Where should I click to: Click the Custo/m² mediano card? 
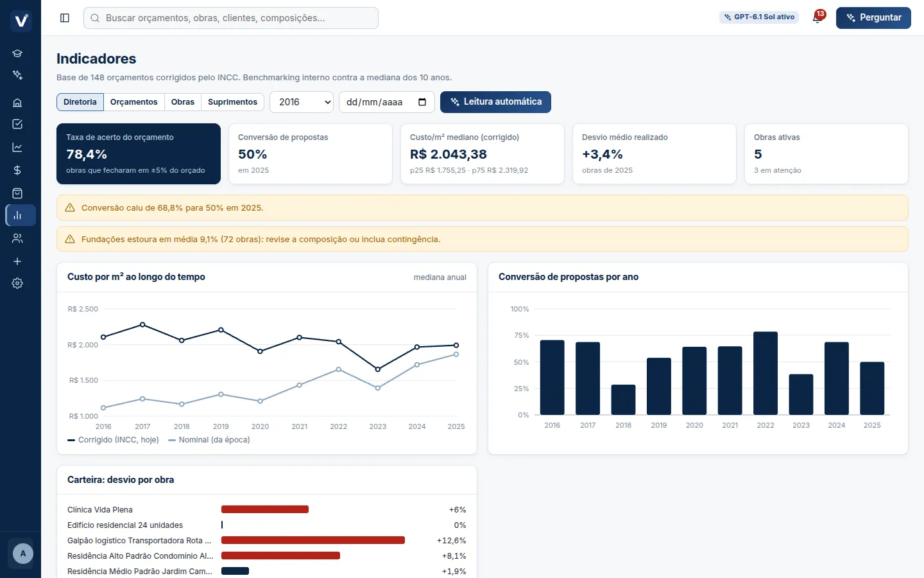coord(483,154)
